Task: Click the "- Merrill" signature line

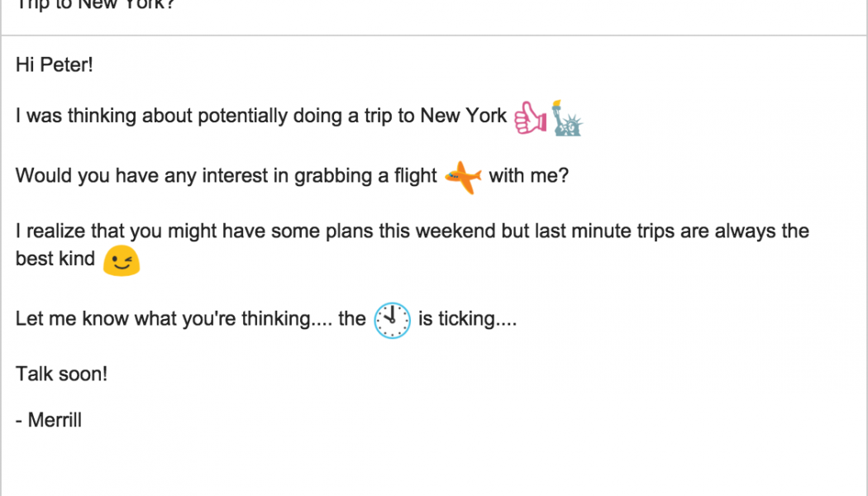Action: click(49, 420)
